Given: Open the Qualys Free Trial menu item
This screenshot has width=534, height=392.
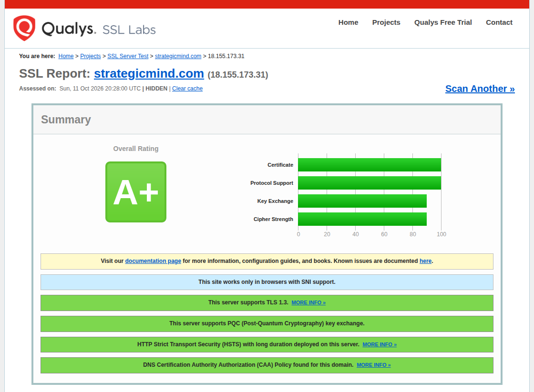Looking at the screenshot, I should click(443, 22).
